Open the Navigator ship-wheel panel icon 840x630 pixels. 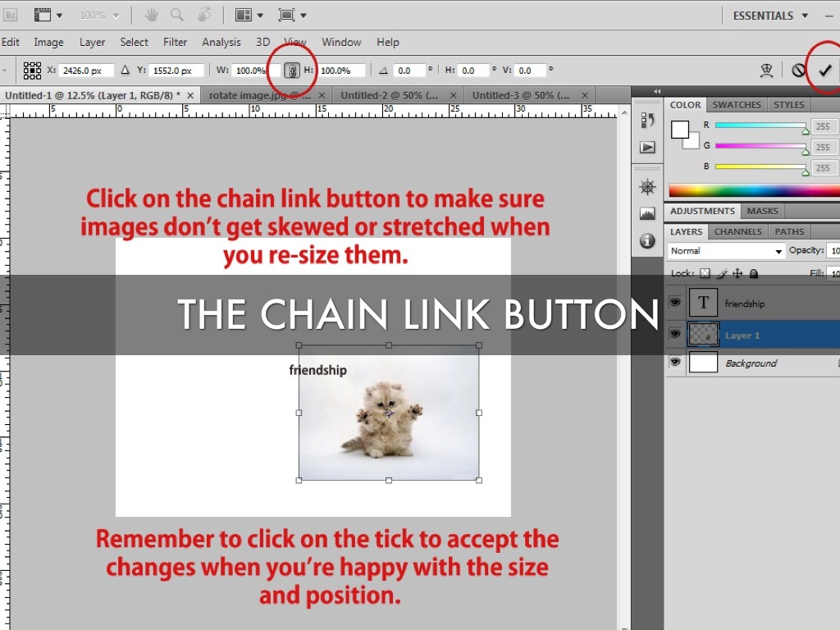point(647,187)
